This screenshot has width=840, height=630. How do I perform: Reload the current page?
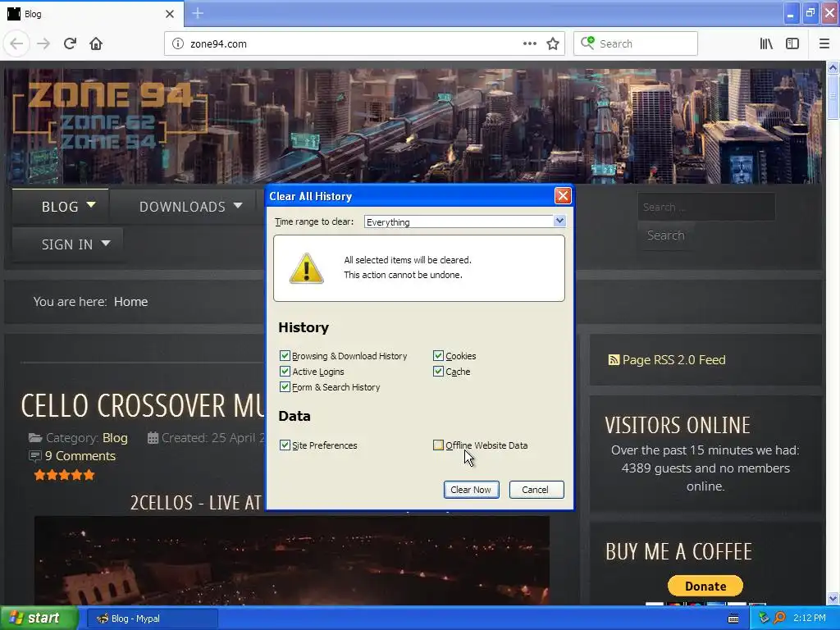(x=70, y=43)
